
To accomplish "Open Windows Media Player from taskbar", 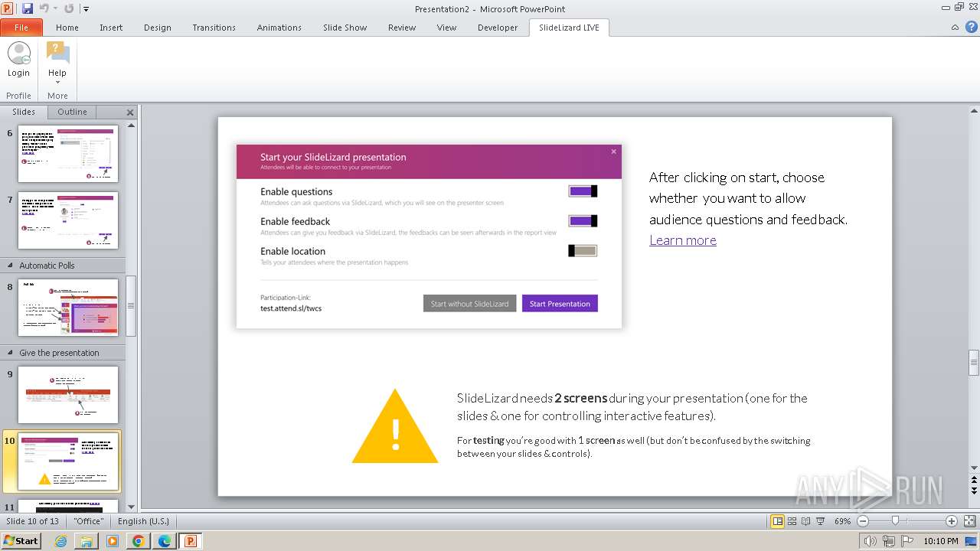I will (113, 541).
